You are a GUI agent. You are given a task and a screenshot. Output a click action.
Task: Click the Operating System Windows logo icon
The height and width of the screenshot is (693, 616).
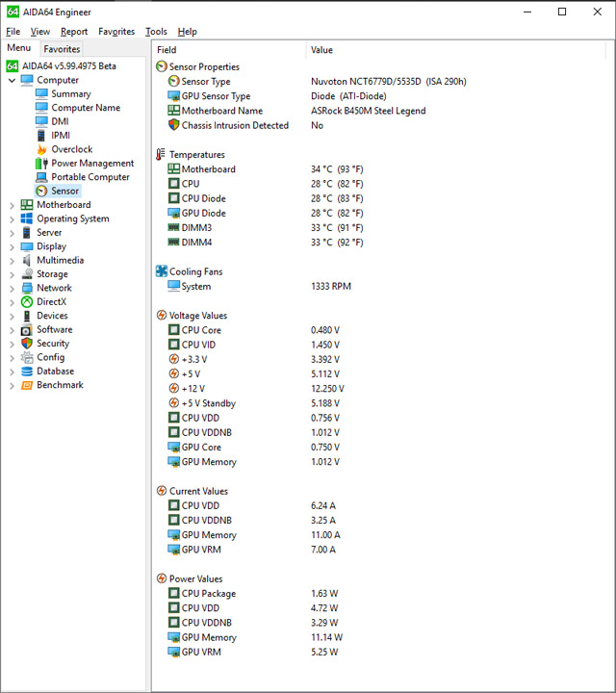pyautogui.click(x=27, y=218)
